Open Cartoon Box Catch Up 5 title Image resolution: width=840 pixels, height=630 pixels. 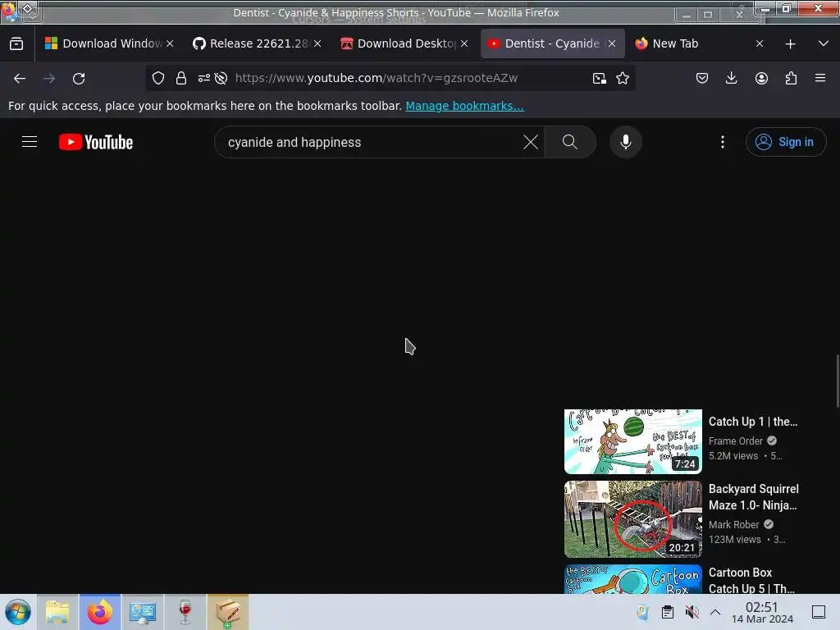click(x=751, y=581)
